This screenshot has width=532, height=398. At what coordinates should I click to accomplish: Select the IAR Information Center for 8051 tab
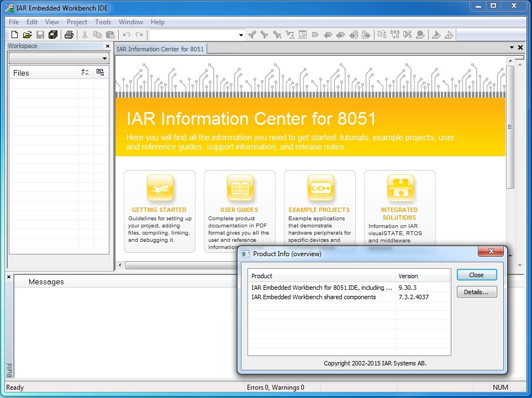pos(160,49)
